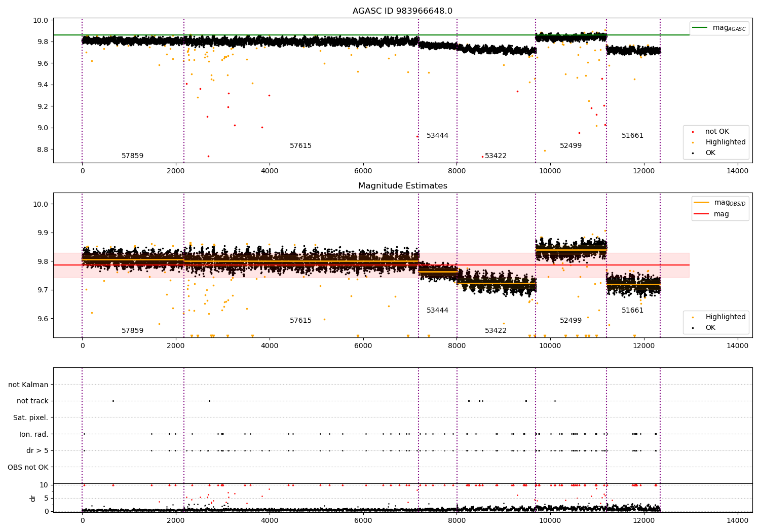
Task: Click OBSID label 52499 in the AGASC plot
Action: (571, 146)
